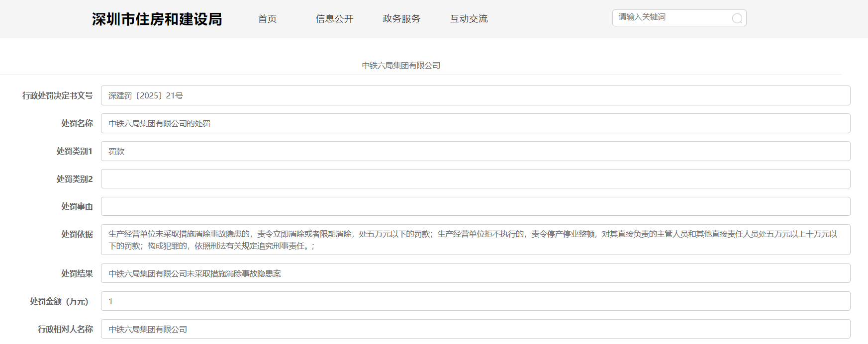Click the 处罚依据 multi-line text area
Screen dimensions: 868x344
pos(475,240)
